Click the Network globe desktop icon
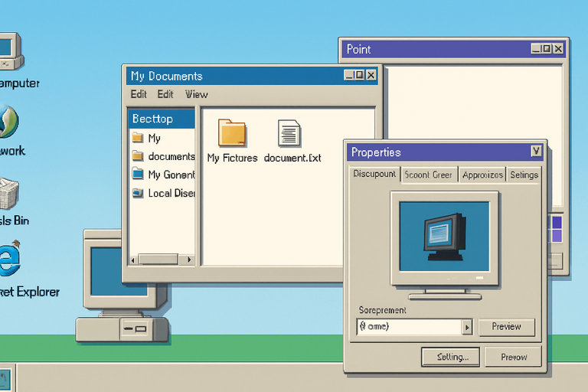 click(8, 122)
